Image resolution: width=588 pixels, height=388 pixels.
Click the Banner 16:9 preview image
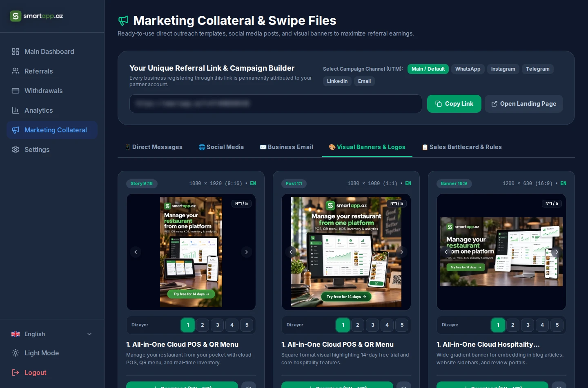501,252
